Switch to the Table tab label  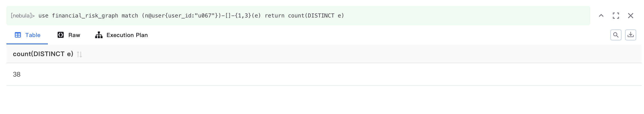pyautogui.click(x=33, y=35)
